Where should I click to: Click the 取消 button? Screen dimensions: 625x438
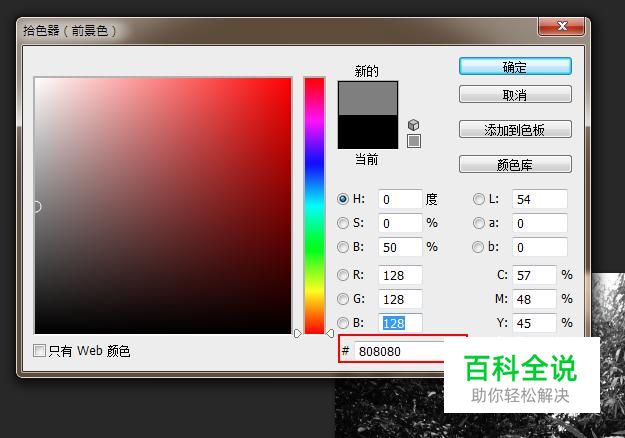(x=515, y=95)
